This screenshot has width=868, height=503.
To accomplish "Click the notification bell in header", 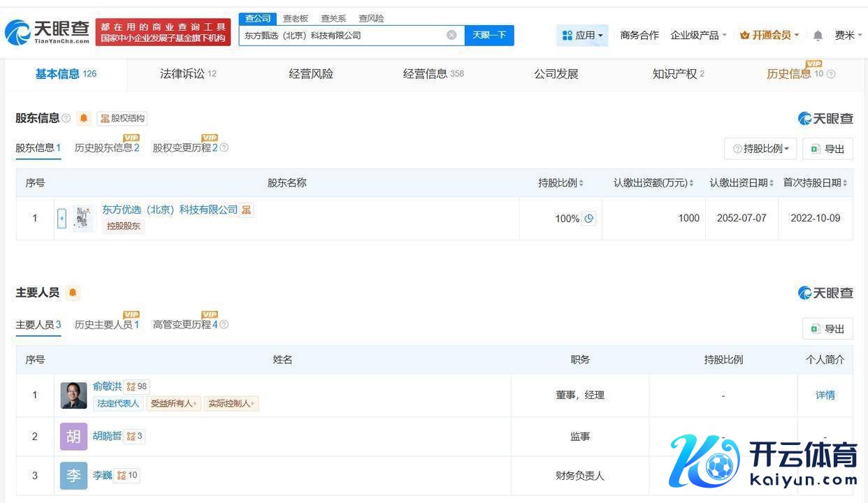I will (818, 35).
